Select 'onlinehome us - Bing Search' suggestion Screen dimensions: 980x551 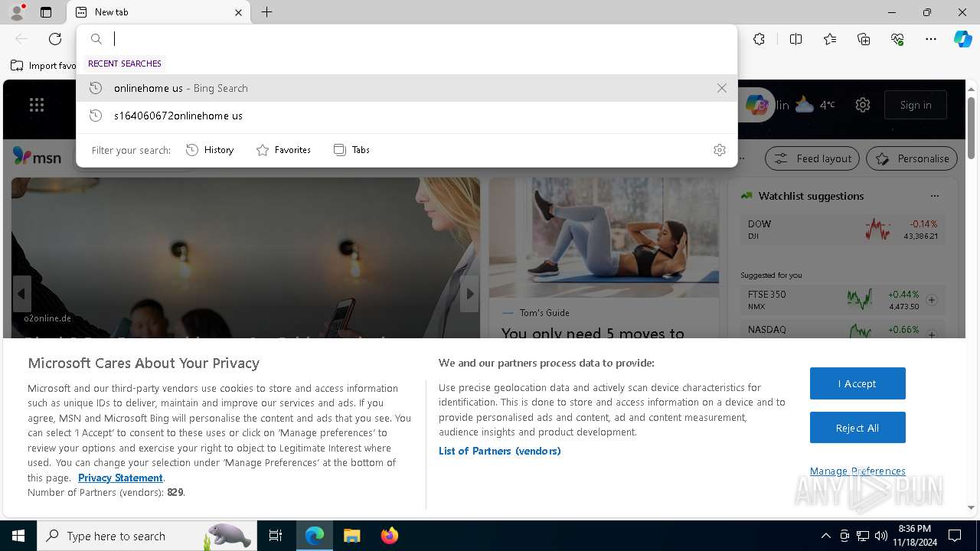coord(407,88)
